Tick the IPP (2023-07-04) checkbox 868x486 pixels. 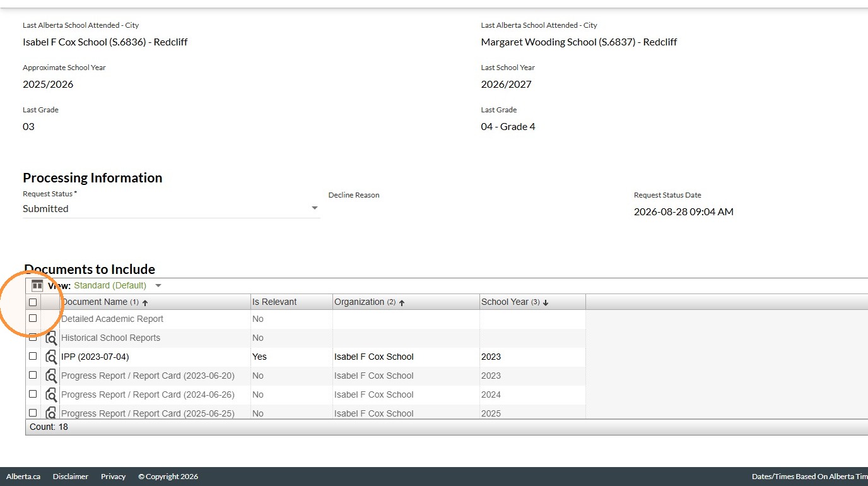point(33,356)
